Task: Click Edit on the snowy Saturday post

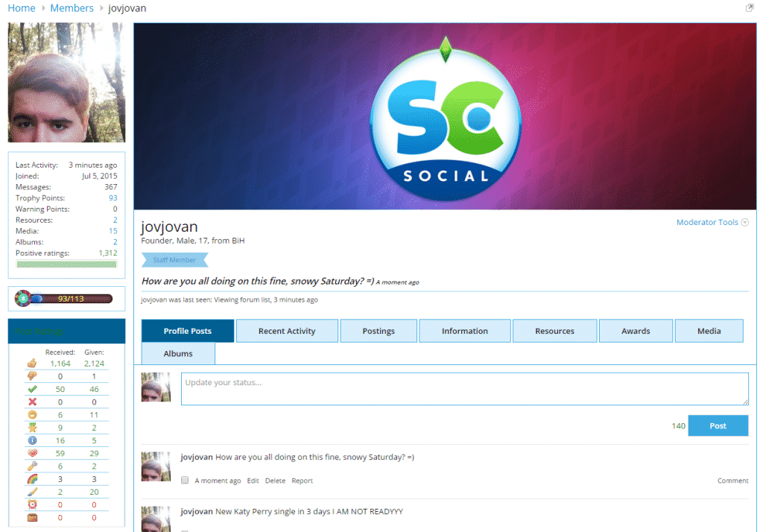Action: [253, 481]
